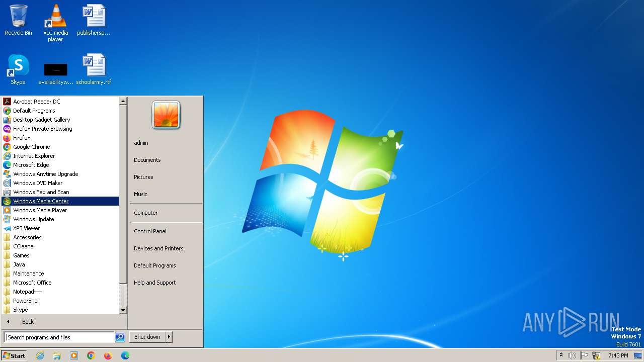
Task: Launch the media player icon on the taskbar
Action: tap(74, 355)
